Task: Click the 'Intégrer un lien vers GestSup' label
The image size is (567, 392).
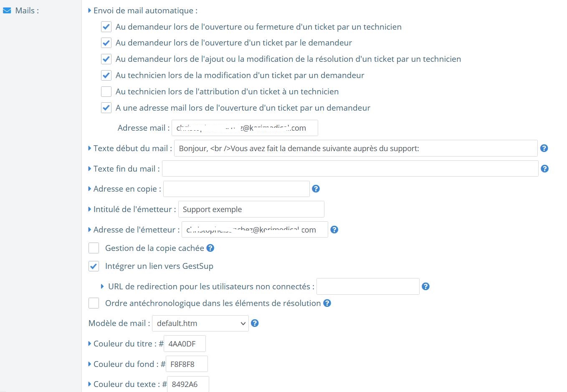Action: (x=159, y=266)
